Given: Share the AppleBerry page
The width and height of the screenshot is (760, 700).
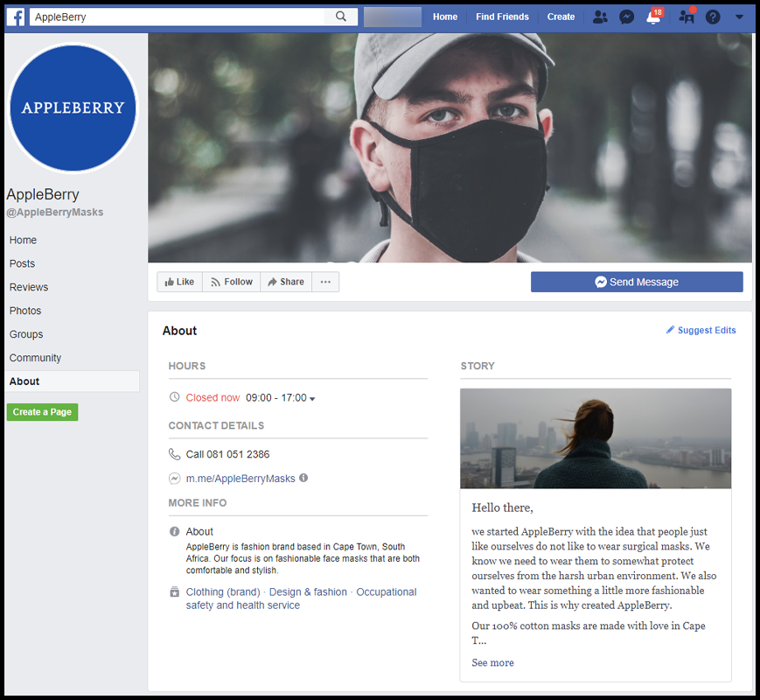Looking at the screenshot, I should [x=286, y=282].
